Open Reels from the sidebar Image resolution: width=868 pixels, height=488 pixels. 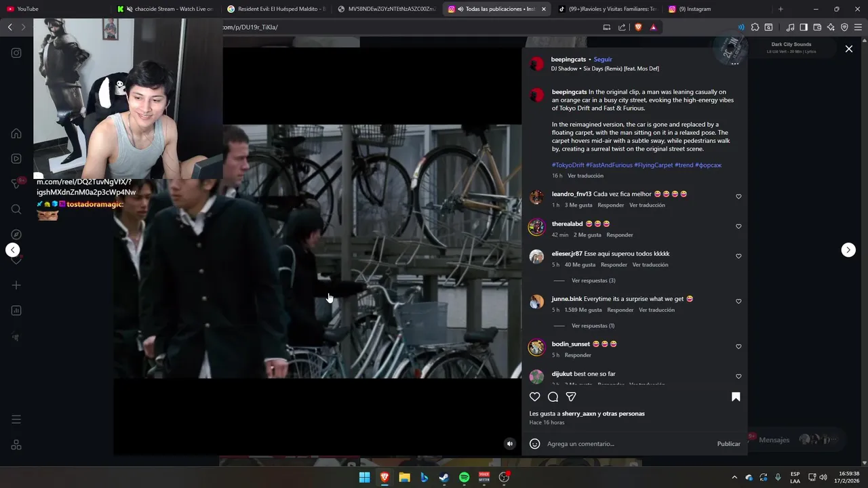pos(16,159)
